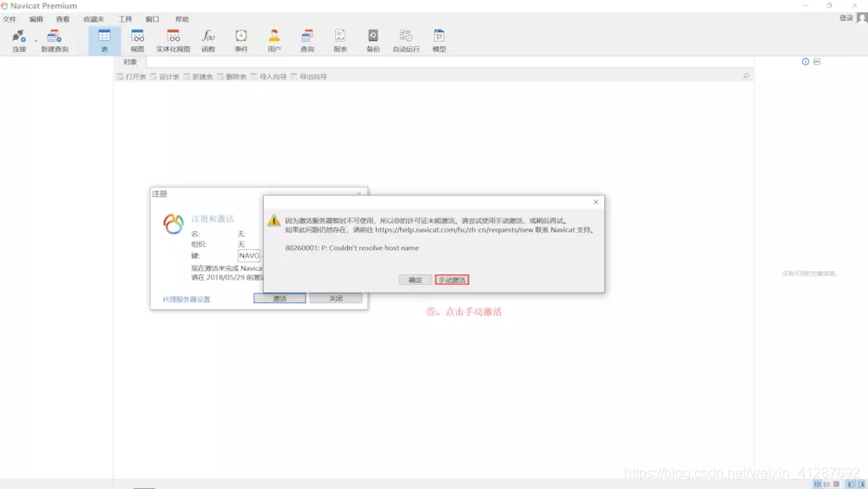This screenshot has width=868, height=489.
Task: Open the 查询 query objects
Action: click(307, 41)
